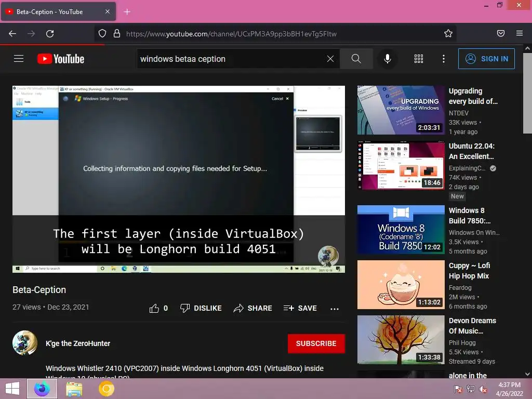Click the DISLIKE button
This screenshot has width=532, height=399.
coord(201,308)
